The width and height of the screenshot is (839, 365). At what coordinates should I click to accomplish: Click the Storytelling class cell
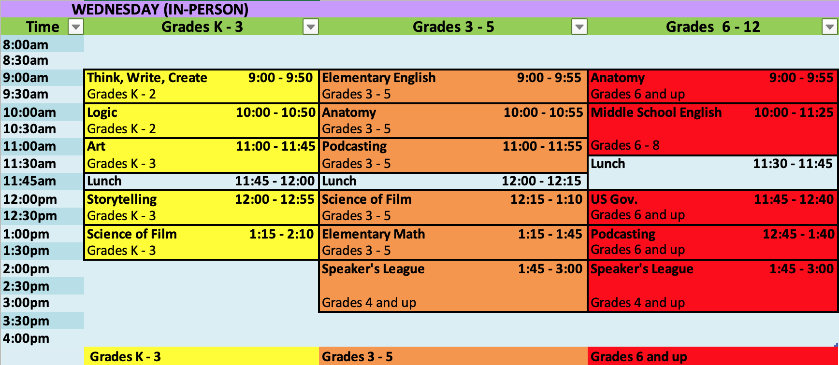tap(201, 208)
